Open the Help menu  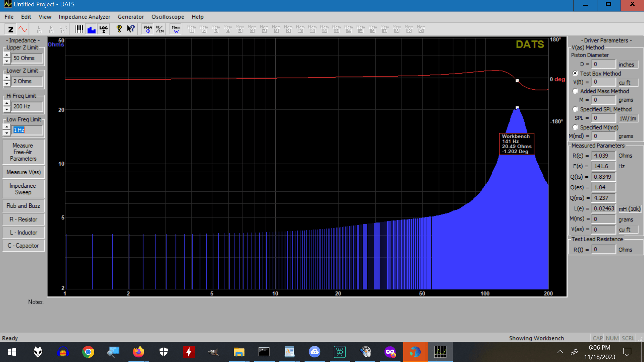(x=198, y=17)
